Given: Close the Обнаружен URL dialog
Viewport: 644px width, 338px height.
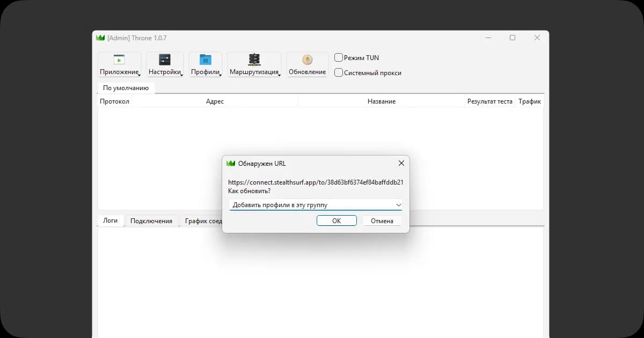Looking at the screenshot, I should [401, 163].
